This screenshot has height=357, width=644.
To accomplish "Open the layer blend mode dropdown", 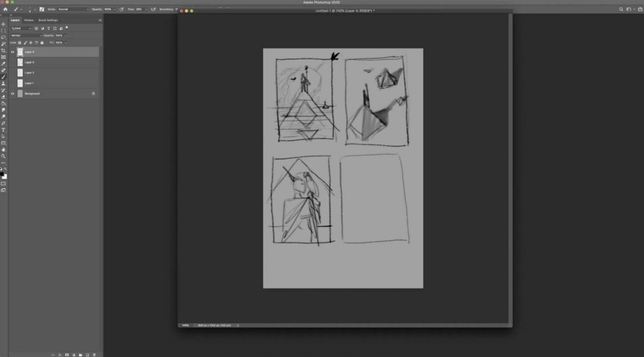I will pyautogui.click(x=26, y=36).
